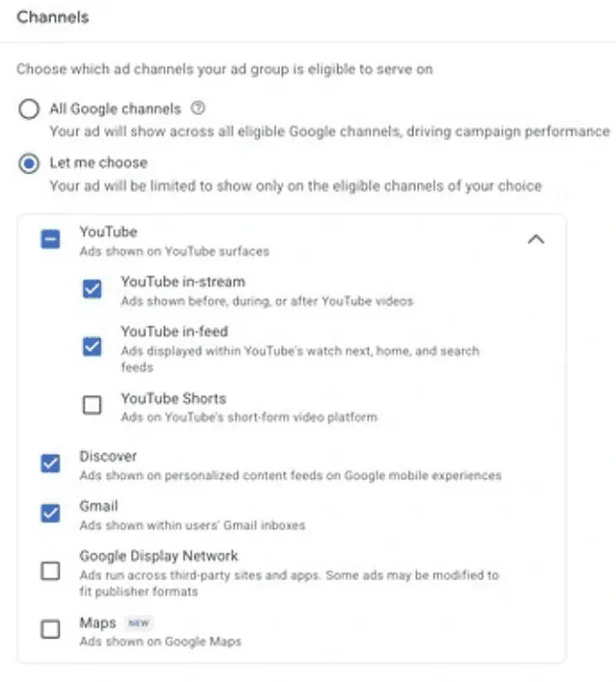This screenshot has width=616, height=682.
Task: Click the YouTube Shorts label text
Action: (174, 398)
